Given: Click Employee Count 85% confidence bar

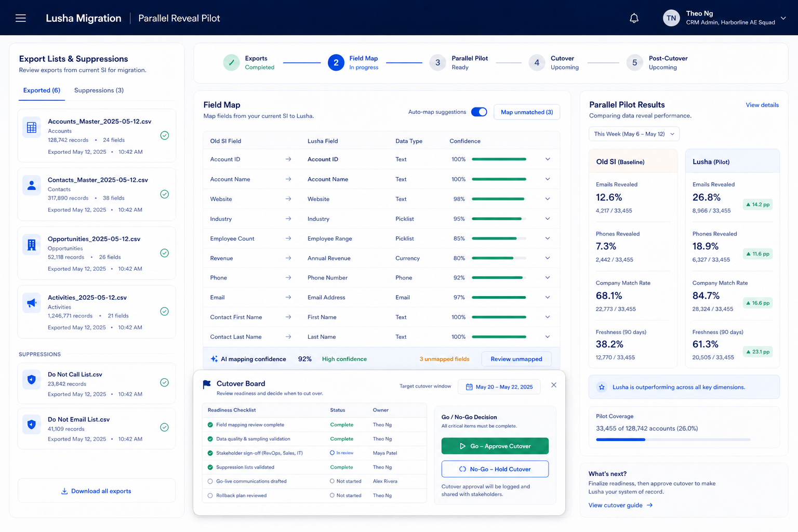Looking at the screenshot, I should point(499,238).
